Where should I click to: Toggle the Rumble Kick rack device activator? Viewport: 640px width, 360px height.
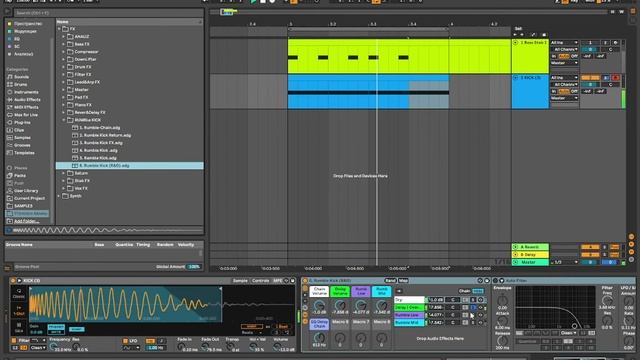pyautogui.click(x=305, y=281)
